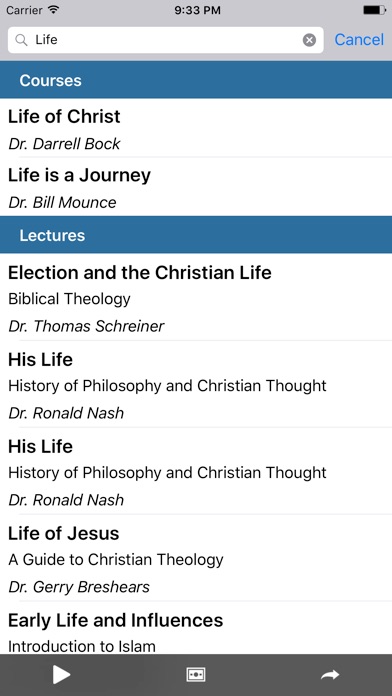
Task: Open Early Life and Influences lecture
Action: 196,628
